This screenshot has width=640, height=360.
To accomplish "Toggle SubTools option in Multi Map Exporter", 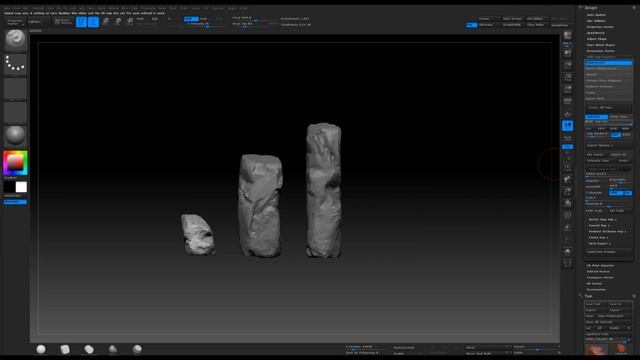I will [596, 117].
